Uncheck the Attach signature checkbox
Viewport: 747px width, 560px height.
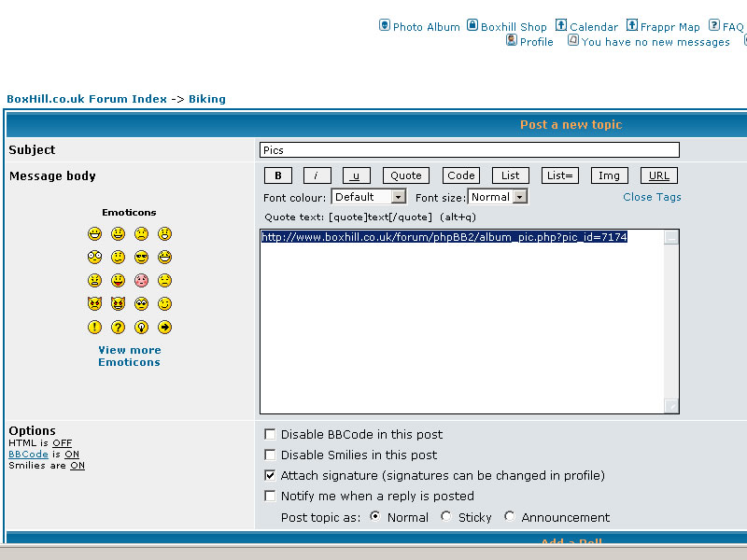click(270, 476)
